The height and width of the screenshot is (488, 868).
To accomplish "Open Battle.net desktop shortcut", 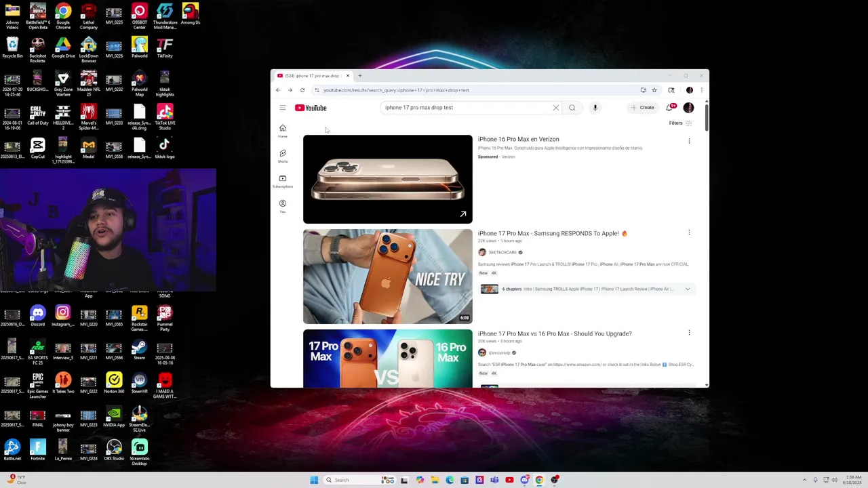I will (x=12, y=451).
